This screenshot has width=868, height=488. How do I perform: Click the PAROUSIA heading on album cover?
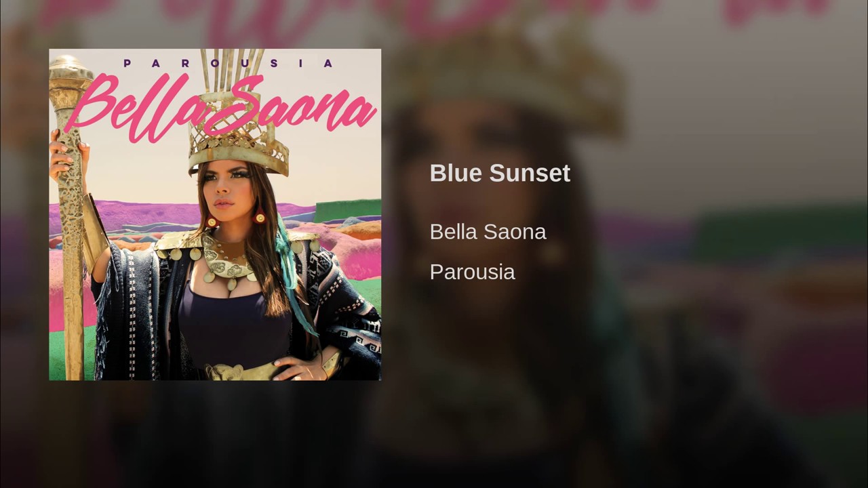229,63
